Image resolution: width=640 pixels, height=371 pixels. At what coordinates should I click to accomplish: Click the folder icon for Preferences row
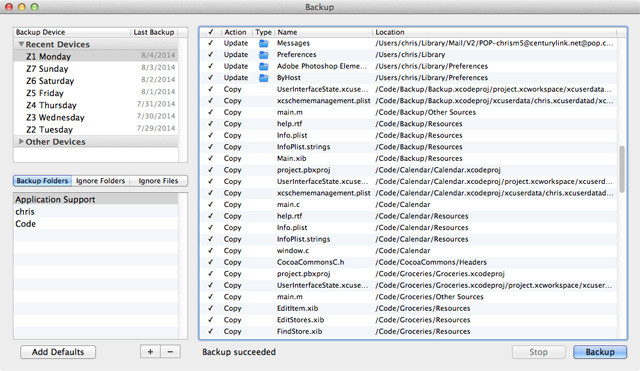point(264,55)
